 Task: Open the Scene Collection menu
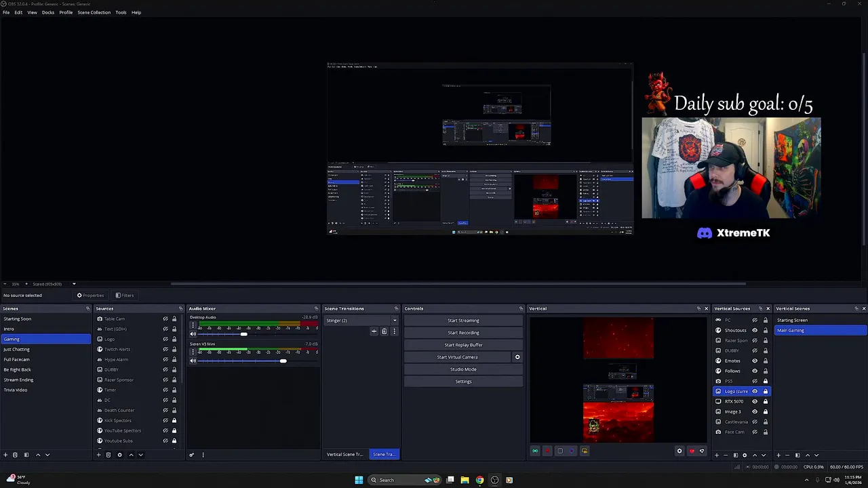pyautogui.click(x=94, y=12)
